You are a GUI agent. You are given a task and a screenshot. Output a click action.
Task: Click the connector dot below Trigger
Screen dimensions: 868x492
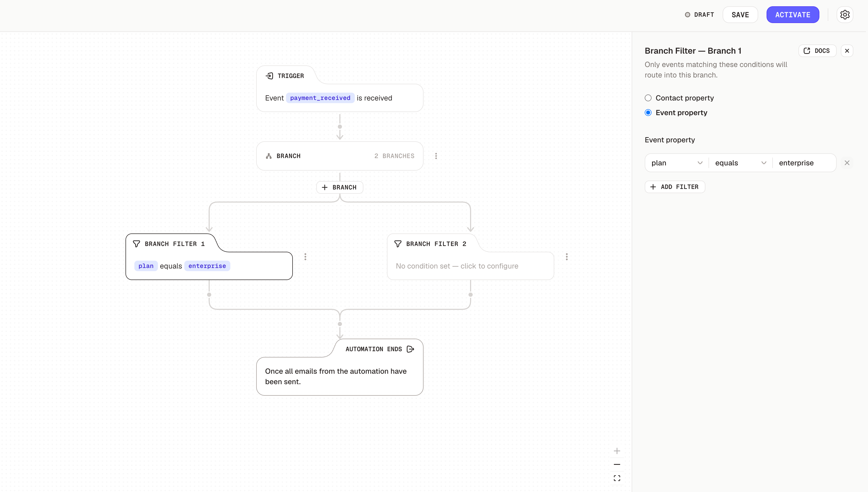point(340,127)
